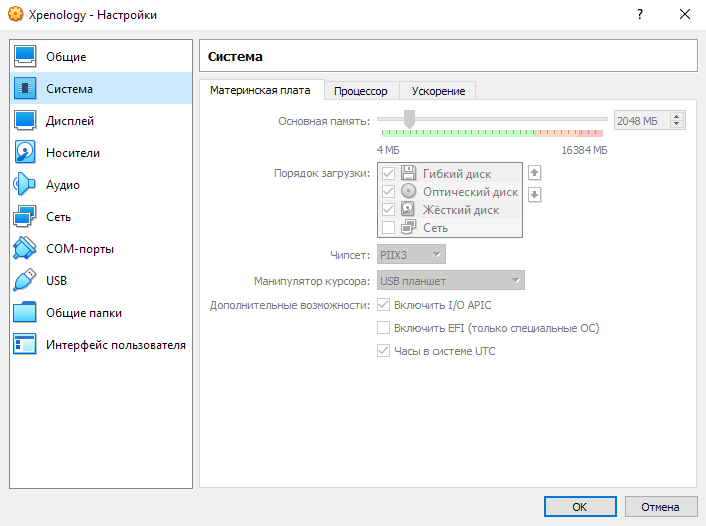
Task: Click the COM-порты serial port icon
Action: [x=25, y=248]
